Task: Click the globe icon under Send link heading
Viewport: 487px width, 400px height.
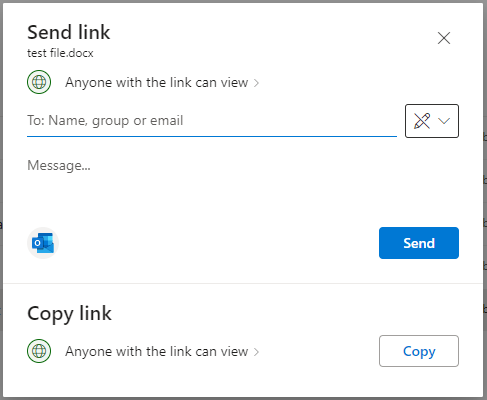Action: pyautogui.click(x=39, y=82)
